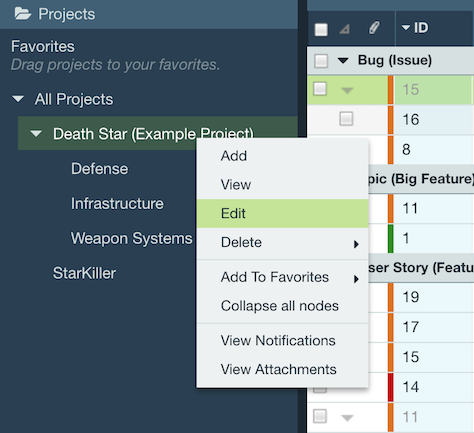Screen dimensions: 474x433
Task: Click the Projects open-folder icon
Action: tap(23, 14)
